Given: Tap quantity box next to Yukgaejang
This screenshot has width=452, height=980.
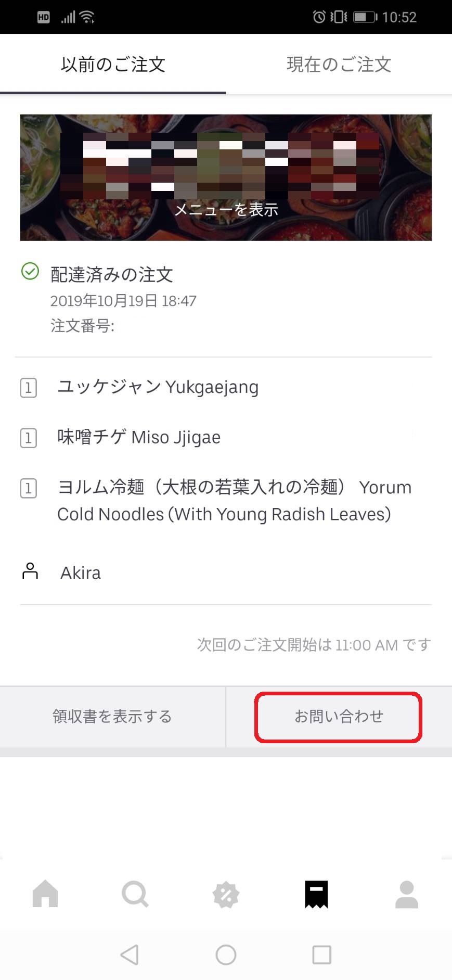Looking at the screenshot, I should click(29, 388).
